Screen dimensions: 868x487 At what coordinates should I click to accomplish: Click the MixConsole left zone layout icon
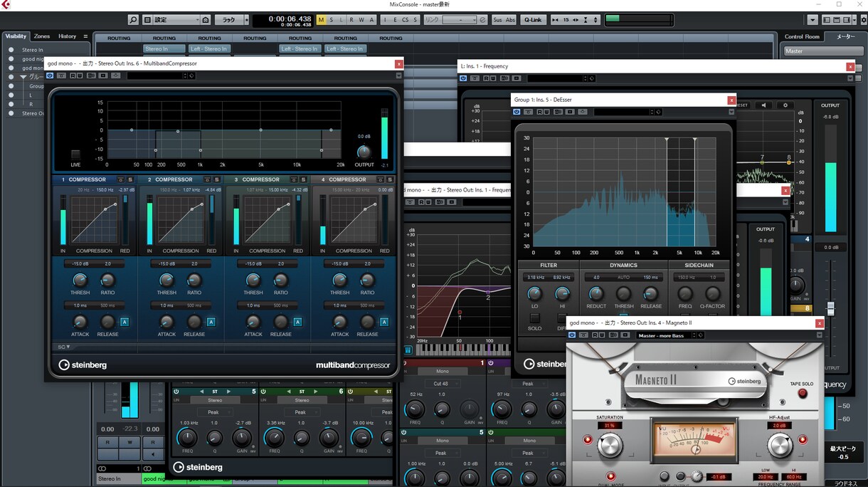(x=826, y=20)
